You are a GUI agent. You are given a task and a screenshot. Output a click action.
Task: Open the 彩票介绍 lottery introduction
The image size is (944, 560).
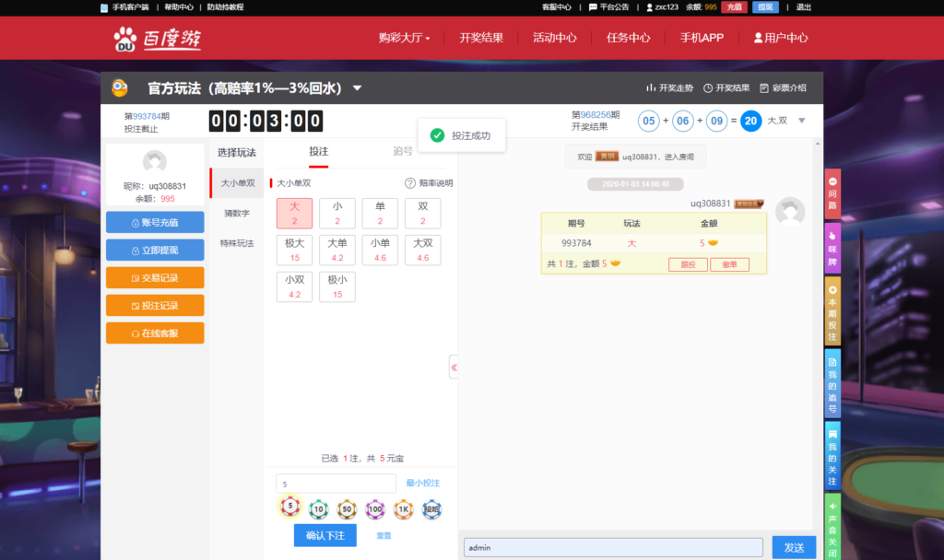[x=784, y=87]
